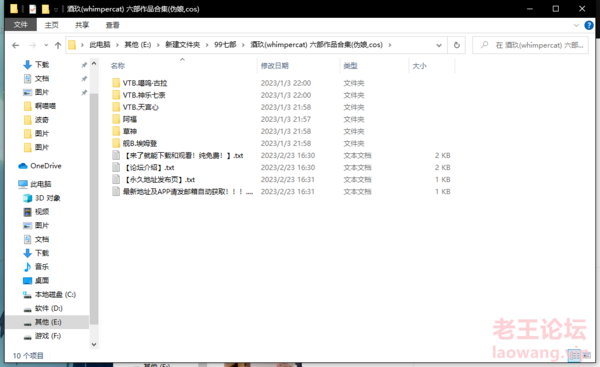Open recent locations dropdown beside forward arrow

[x=46, y=45]
